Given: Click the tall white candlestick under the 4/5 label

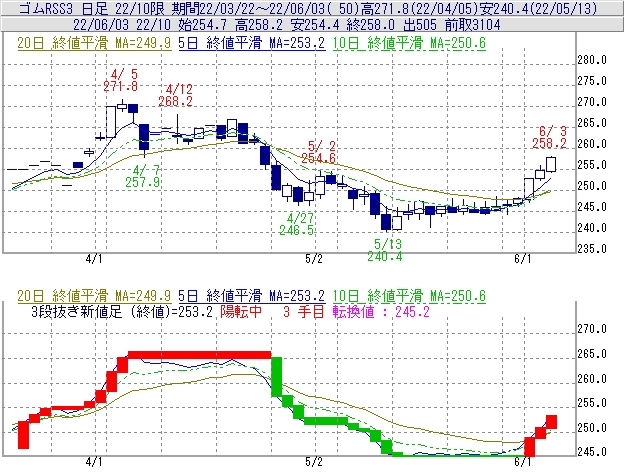Looking at the screenshot, I should tap(111, 122).
